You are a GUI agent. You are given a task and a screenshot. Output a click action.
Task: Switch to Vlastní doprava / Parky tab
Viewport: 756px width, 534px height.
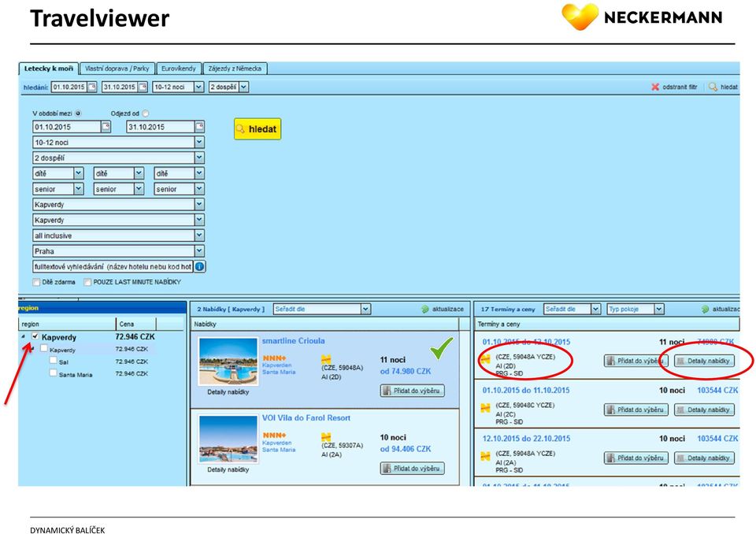[117, 69]
